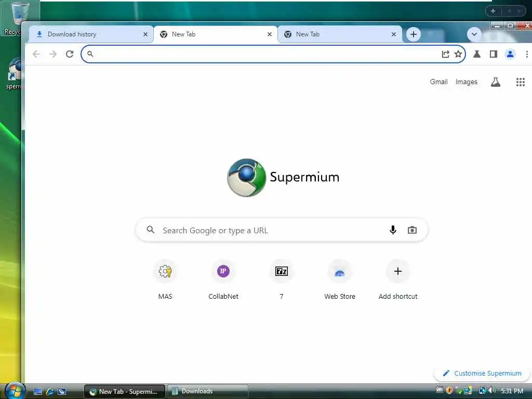Focus the address bar
Screen dimensions: 532x399
point(264,54)
